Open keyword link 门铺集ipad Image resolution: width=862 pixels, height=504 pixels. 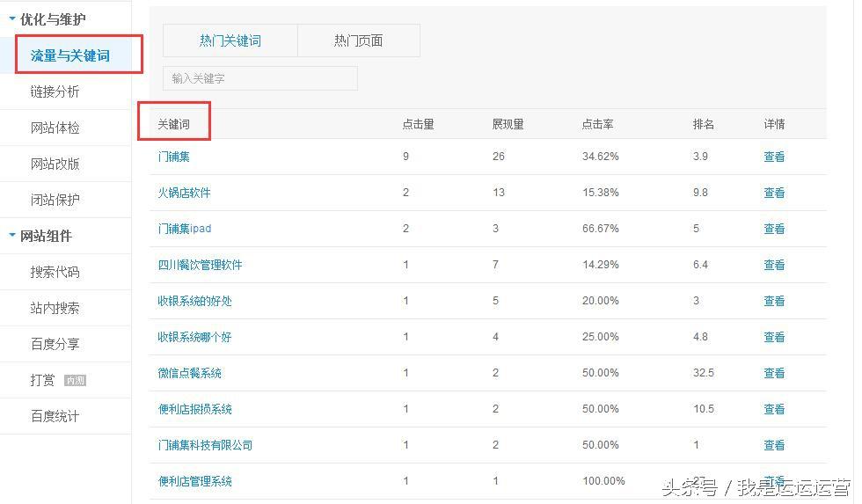(185, 229)
